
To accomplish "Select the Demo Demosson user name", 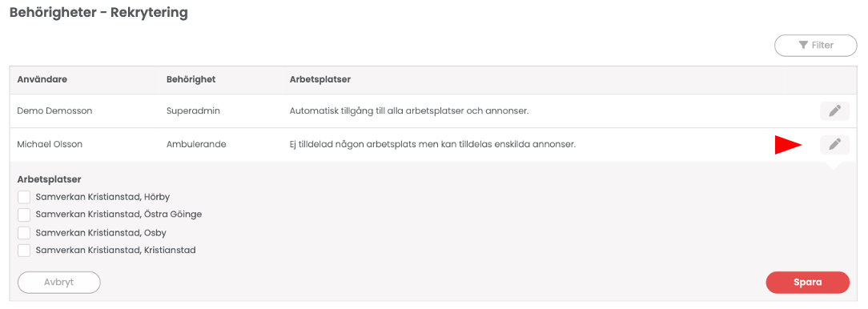I will [54, 111].
